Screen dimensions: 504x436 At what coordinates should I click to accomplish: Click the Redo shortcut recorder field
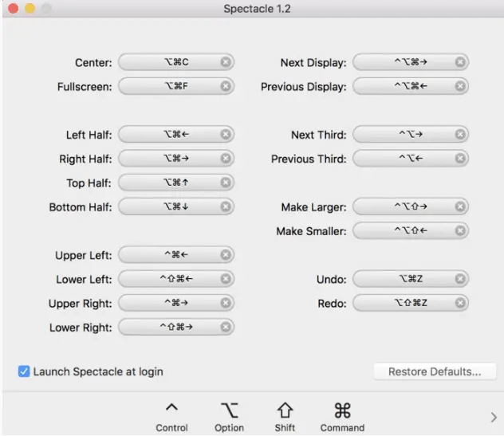pyautogui.click(x=411, y=303)
